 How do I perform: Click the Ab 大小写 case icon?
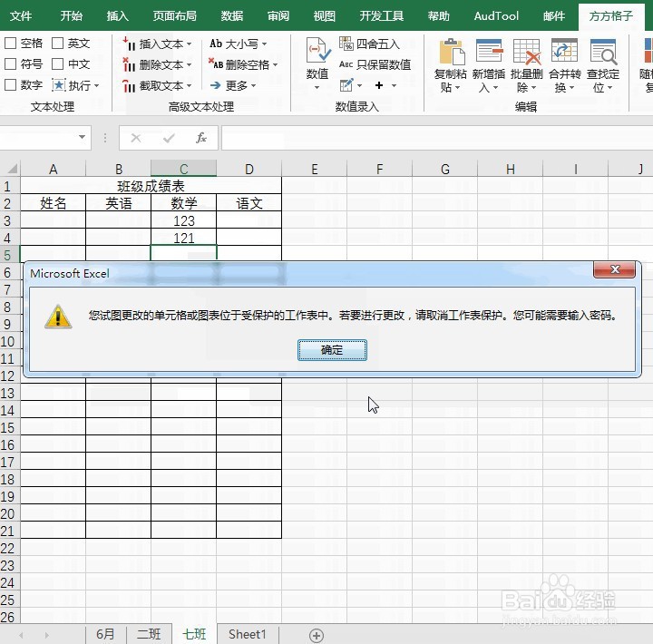(215, 44)
